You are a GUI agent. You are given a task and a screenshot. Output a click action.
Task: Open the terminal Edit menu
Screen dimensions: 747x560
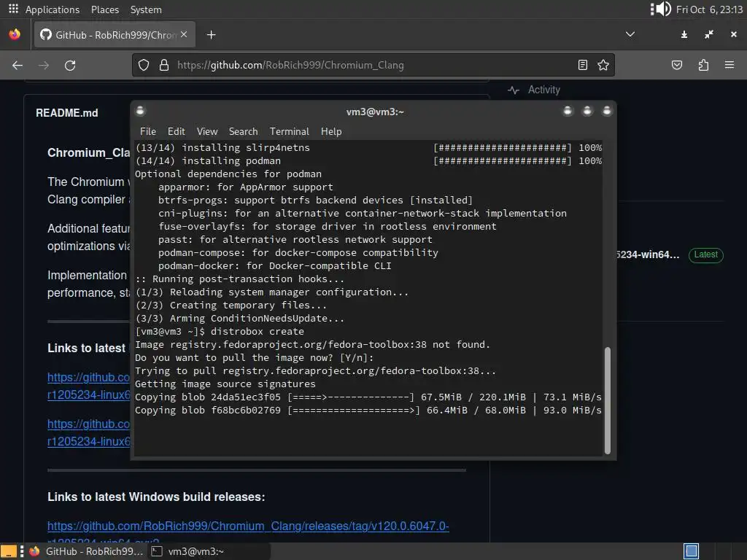pos(176,131)
